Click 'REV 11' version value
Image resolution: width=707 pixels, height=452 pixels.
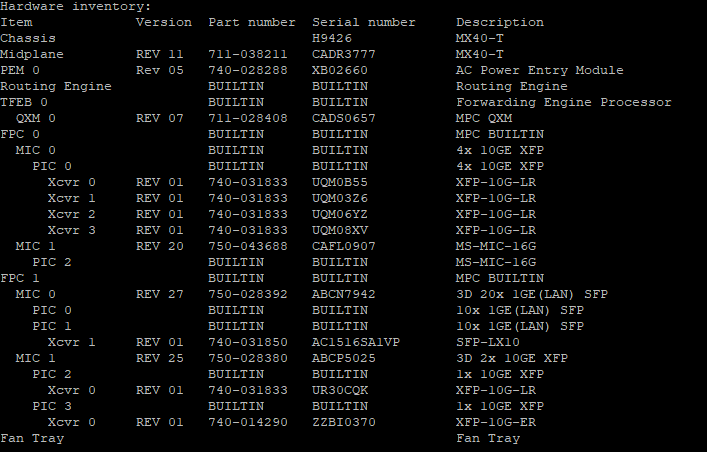click(x=160, y=54)
